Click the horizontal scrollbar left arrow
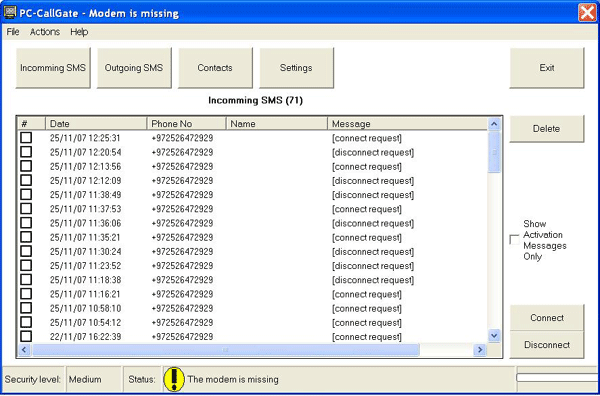This screenshot has width=600, height=396. [x=24, y=350]
